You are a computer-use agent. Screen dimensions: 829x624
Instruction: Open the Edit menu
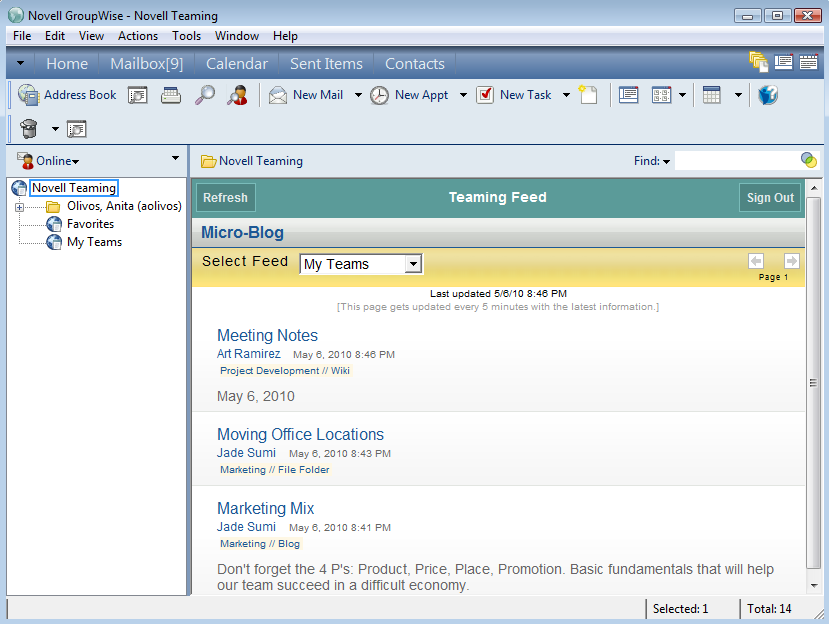55,36
